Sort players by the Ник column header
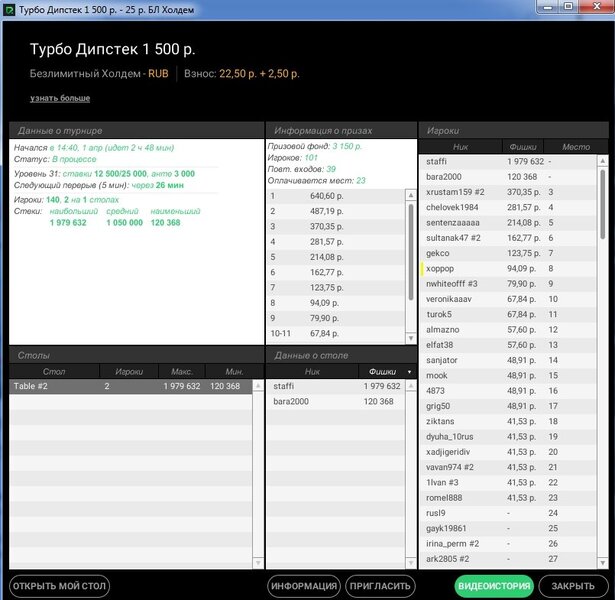 coord(460,146)
